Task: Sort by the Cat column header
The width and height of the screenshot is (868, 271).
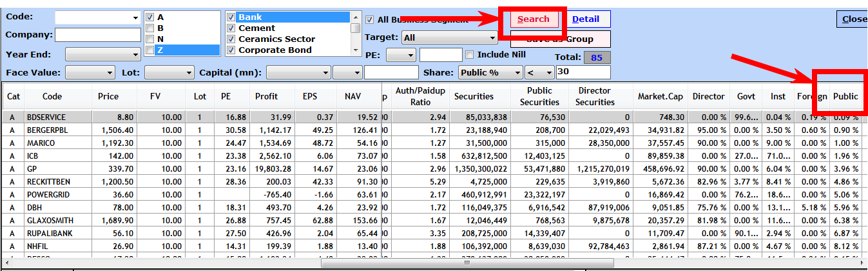Action: point(13,96)
